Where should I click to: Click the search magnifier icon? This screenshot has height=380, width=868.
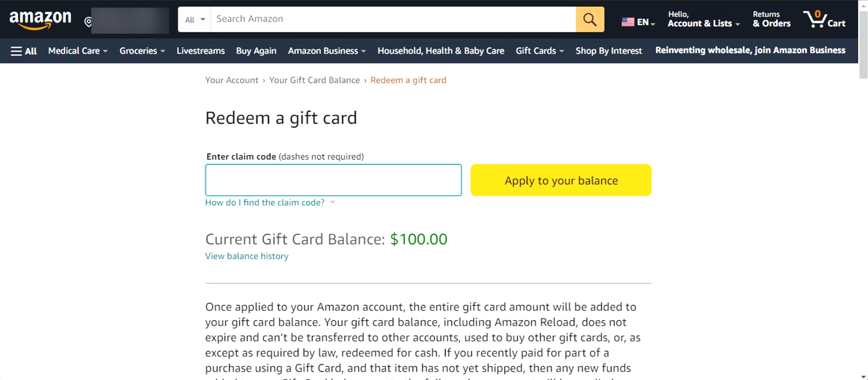[x=590, y=20]
